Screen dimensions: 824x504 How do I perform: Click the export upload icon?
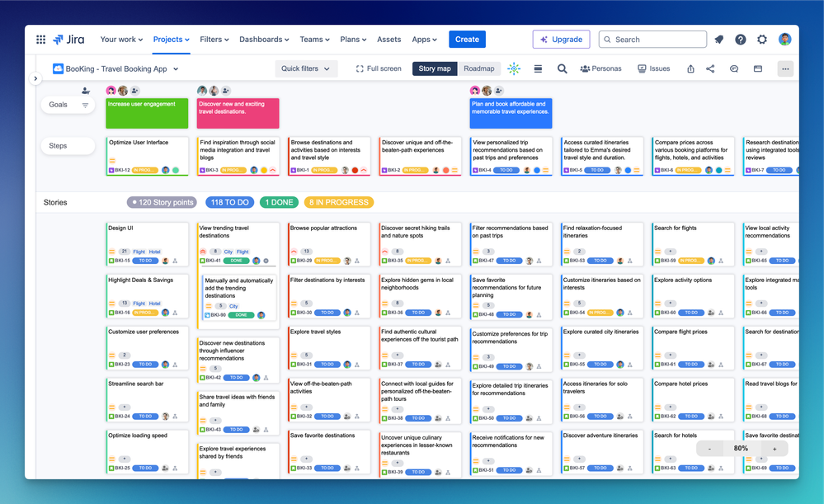pos(690,68)
